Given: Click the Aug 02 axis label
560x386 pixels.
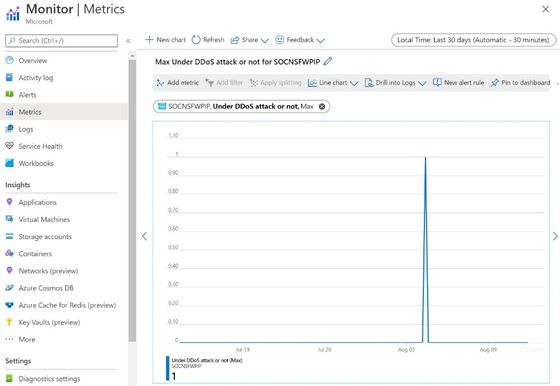Looking at the screenshot, I should click(406, 350).
